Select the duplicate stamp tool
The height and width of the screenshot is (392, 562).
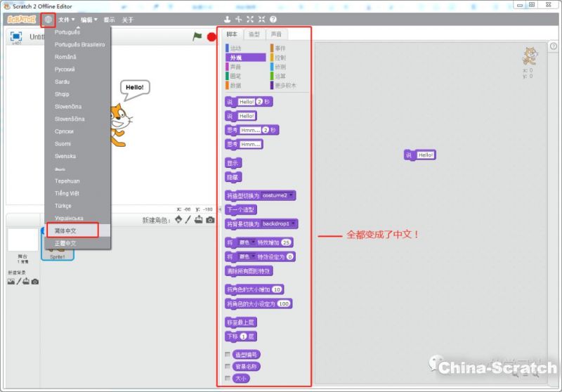pyautogui.click(x=227, y=20)
